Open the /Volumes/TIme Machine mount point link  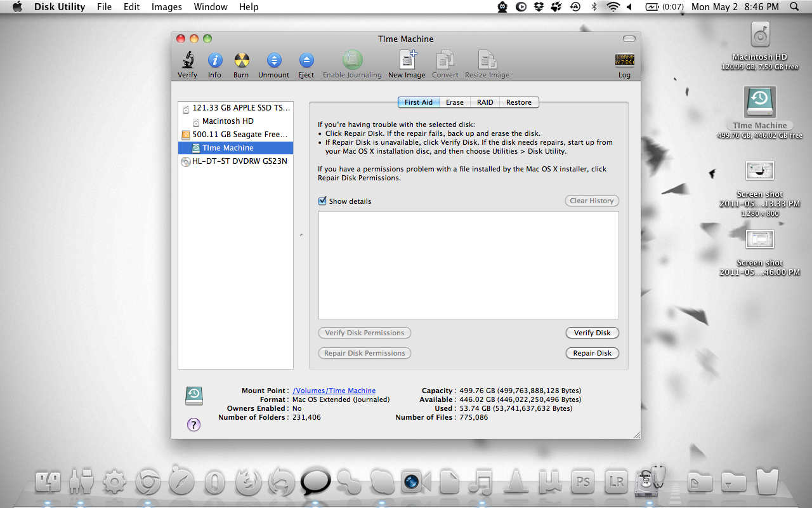[x=334, y=391]
